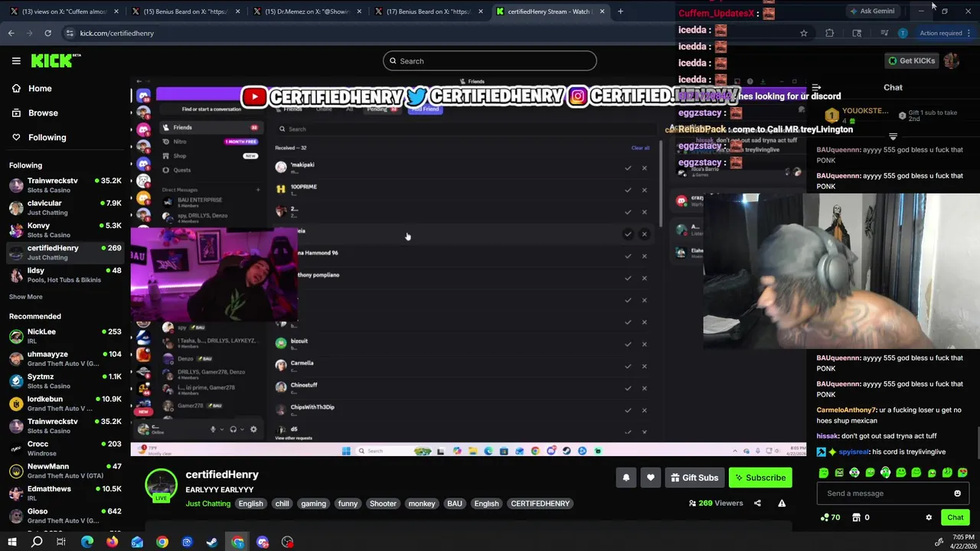Show more followed channels
This screenshot has height=551, width=980.
click(x=25, y=297)
